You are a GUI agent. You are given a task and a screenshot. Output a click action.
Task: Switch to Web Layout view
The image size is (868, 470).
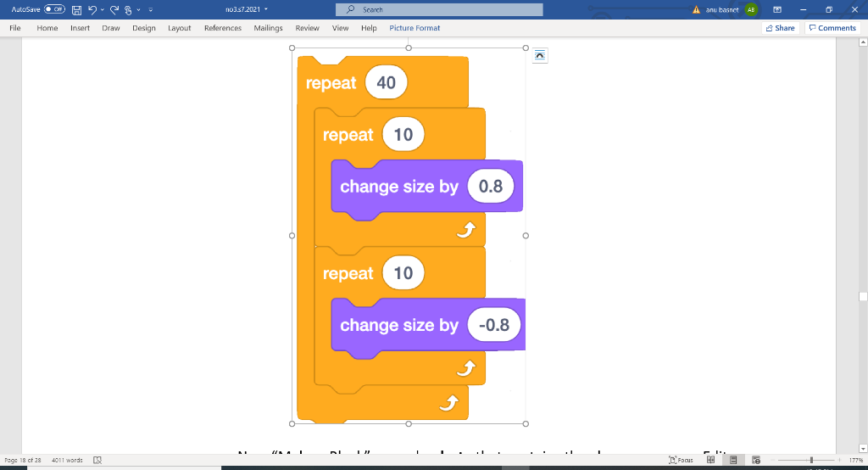click(755, 460)
